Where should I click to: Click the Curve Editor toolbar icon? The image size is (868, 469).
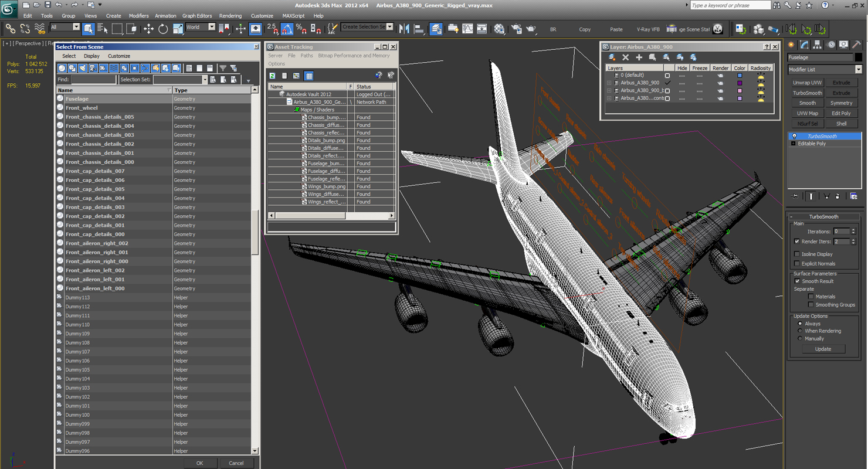tap(467, 28)
